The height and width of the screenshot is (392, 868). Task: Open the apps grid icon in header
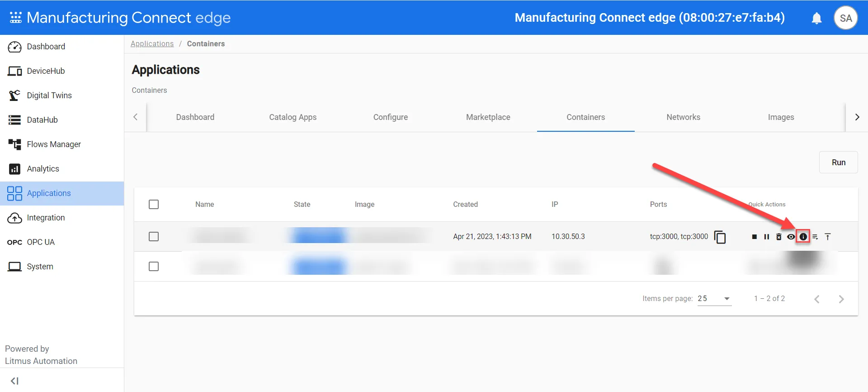(x=16, y=18)
